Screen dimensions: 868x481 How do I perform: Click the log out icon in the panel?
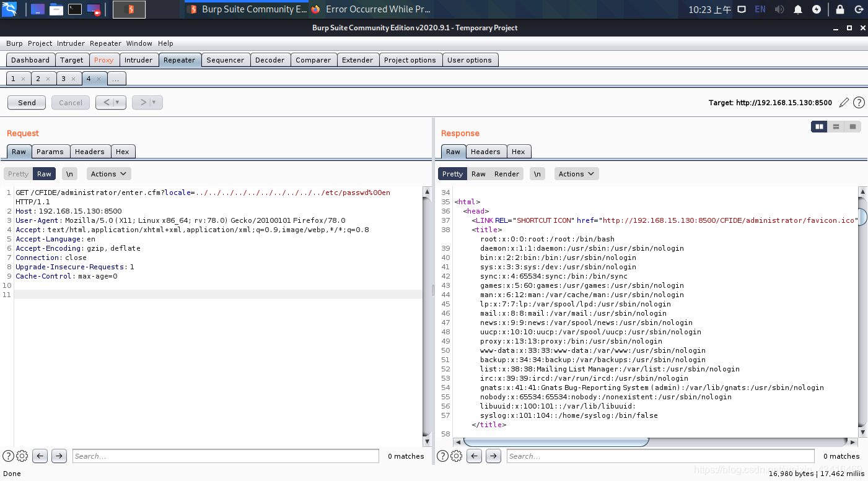point(859,9)
